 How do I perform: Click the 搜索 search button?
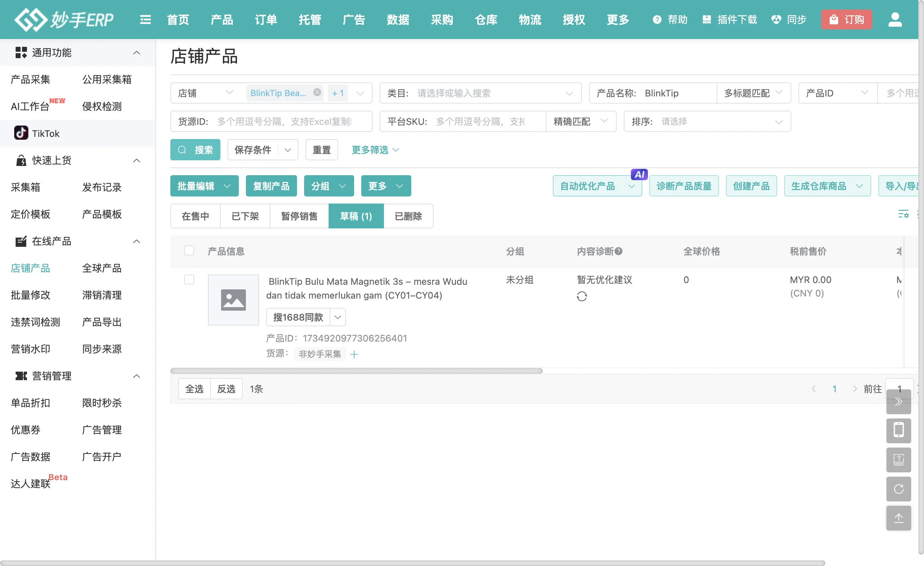(195, 150)
